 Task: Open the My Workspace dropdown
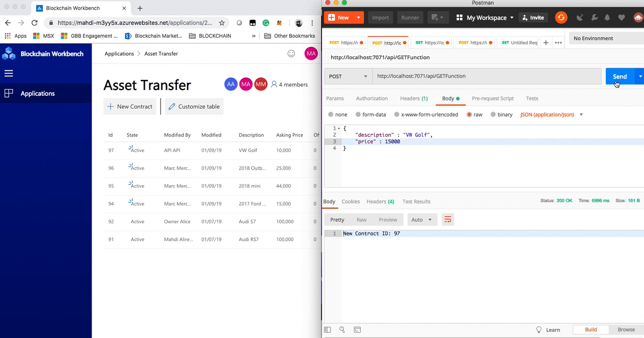(485, 18)
